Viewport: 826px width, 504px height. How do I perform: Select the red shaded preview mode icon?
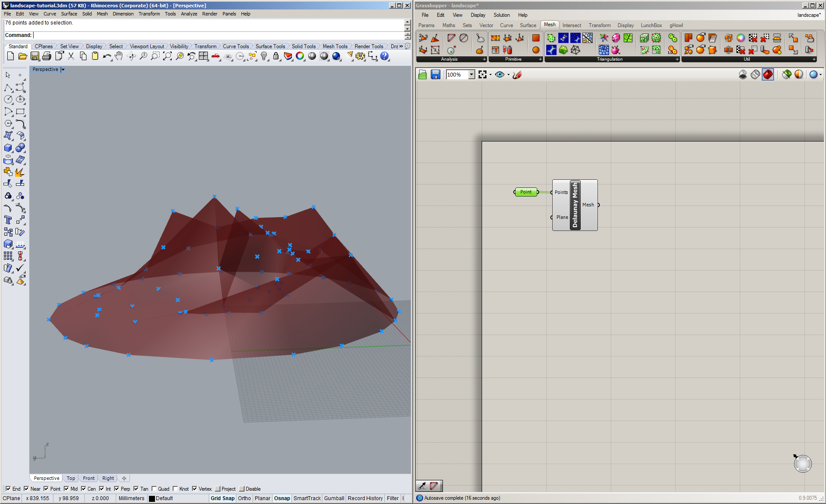pos(767,75)
